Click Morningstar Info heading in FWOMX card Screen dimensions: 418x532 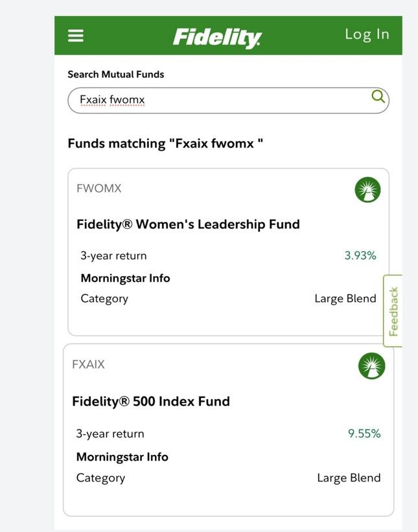point(125,278)
